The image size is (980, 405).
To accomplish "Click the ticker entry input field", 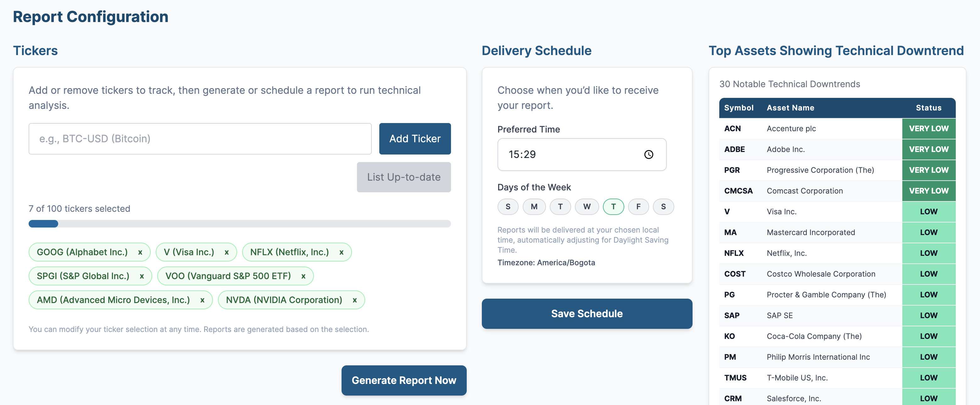I will tap(200, 138).
